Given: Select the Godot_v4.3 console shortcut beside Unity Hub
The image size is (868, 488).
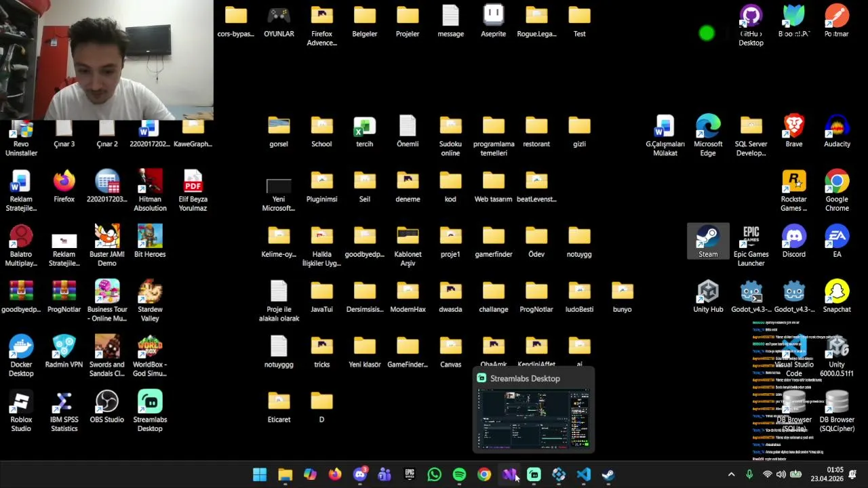Looking at the screenshot, I should pyautogui.click(x=751, y=296).
